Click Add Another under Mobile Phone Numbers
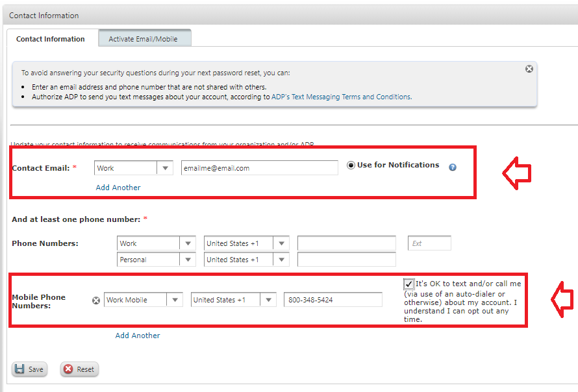 pyautogui.click(x=138, y=336)
